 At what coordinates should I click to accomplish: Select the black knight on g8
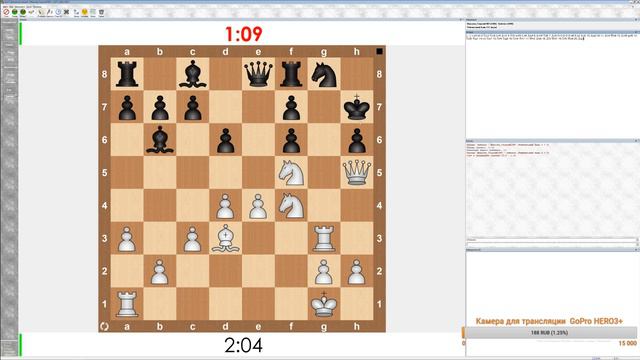coord(324,74)
